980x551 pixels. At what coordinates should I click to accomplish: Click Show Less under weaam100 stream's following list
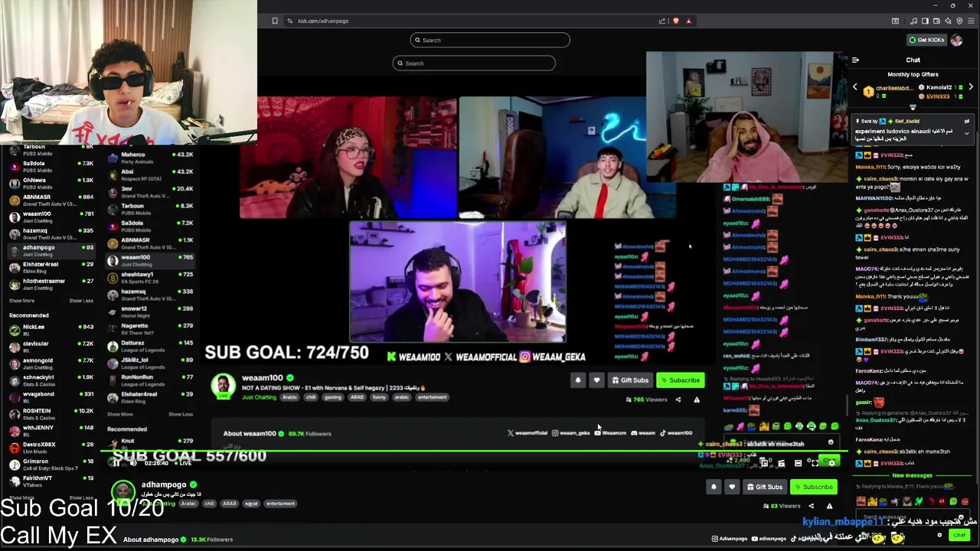click(181, 414)
